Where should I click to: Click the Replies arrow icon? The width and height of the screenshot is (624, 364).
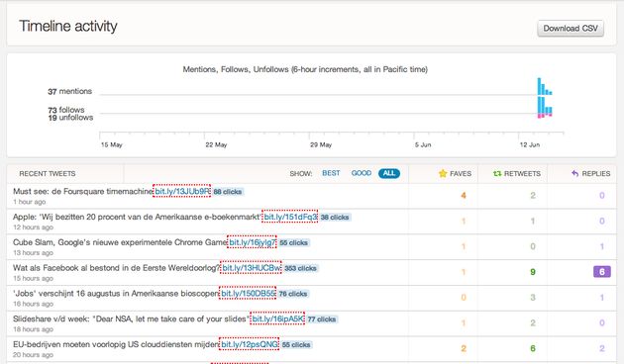(x=574, y=174)
